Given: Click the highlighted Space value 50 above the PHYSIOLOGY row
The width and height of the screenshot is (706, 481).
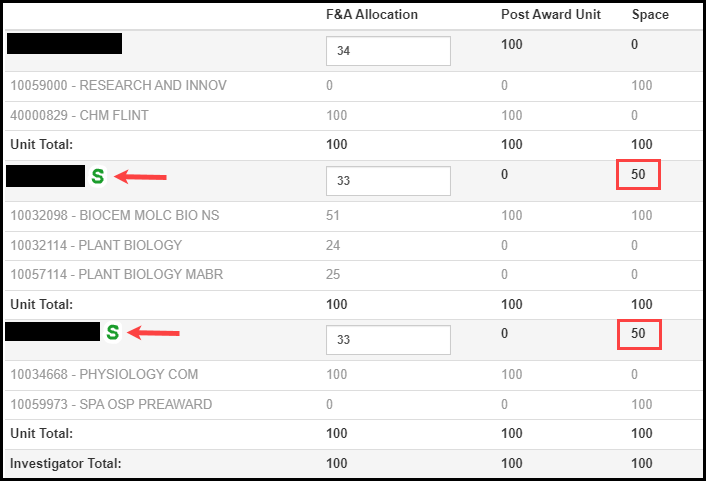Looking at the screenshot, I should tap(638, 333).
